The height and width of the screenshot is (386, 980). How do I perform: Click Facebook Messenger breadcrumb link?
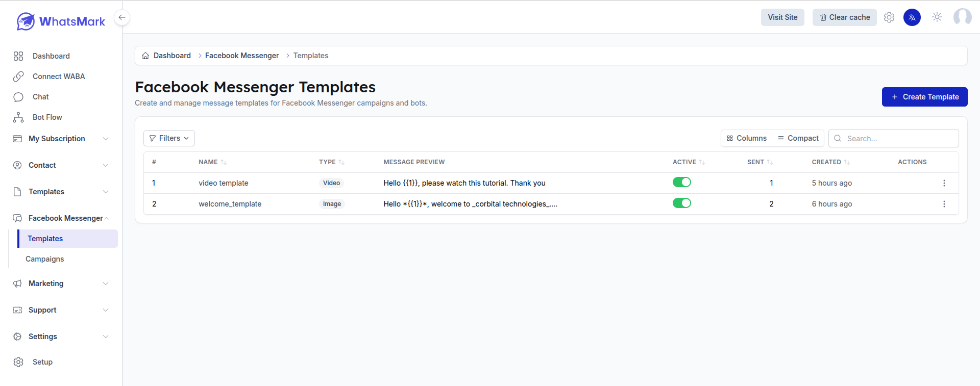(x=242, y=56)
